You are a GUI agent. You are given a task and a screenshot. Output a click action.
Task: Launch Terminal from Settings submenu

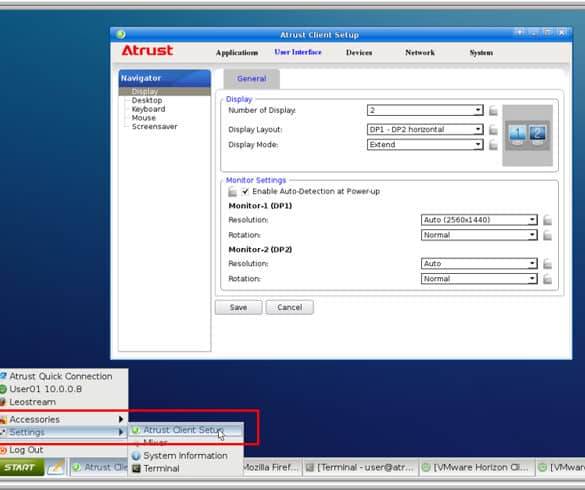click(x=185, y=468)
